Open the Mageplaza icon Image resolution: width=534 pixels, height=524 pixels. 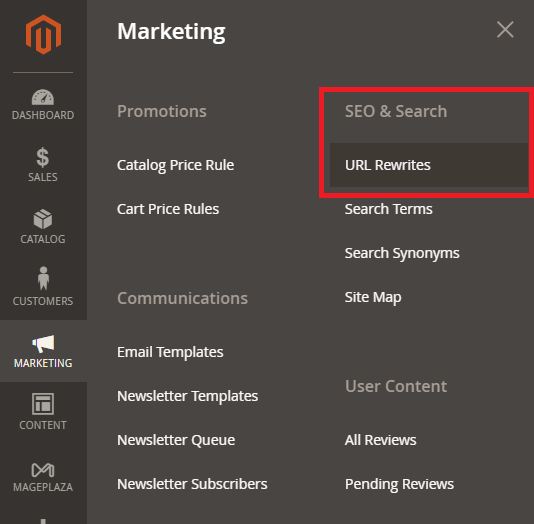pos(43,470)
